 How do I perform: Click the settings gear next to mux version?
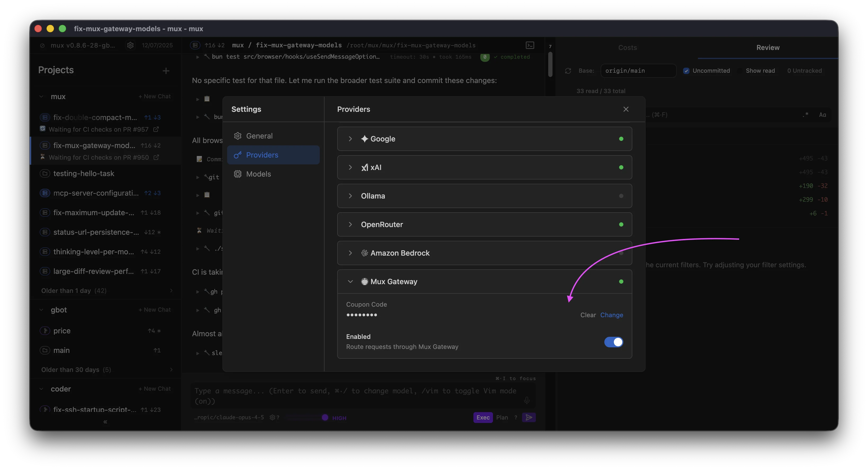[x=130, y=45]
